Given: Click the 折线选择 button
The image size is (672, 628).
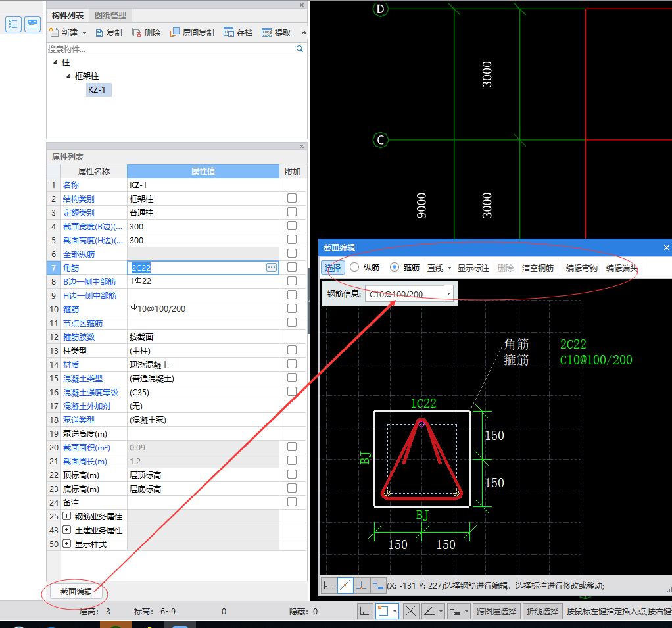Looking at the screenshot, I should 542,612.
